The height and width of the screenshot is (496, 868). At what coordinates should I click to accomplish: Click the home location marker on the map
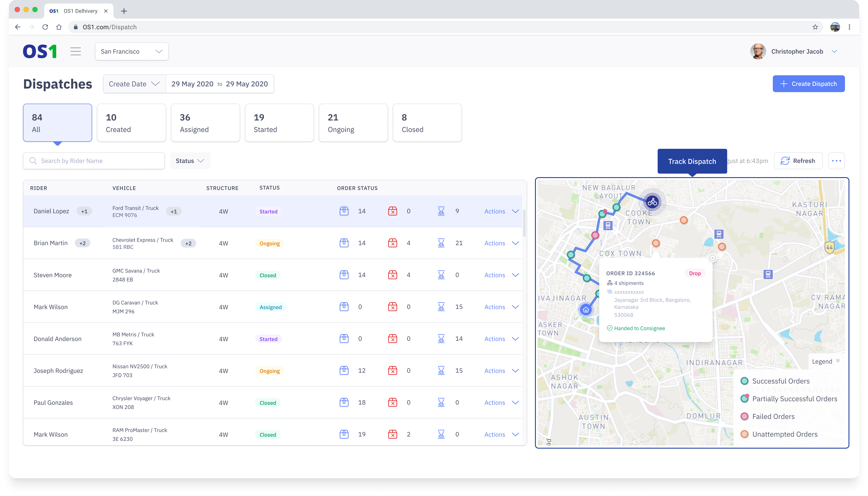tap(586, 310)
